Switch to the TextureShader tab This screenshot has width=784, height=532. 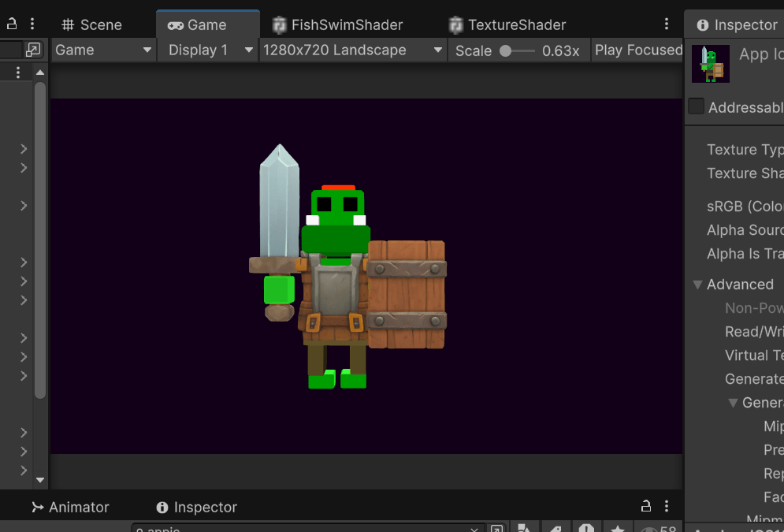[x=507, y=24]
